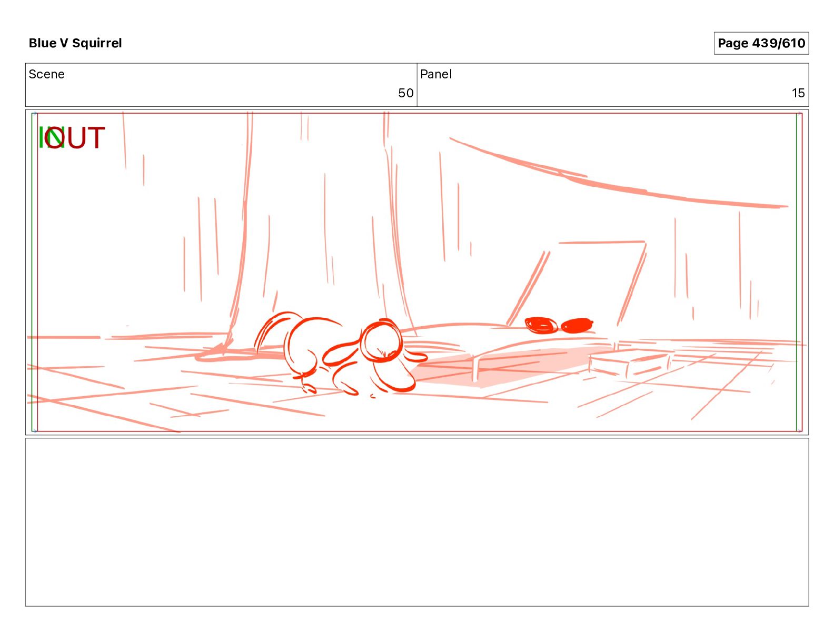Click the storyboard panel sketch thumbnail

417,272
